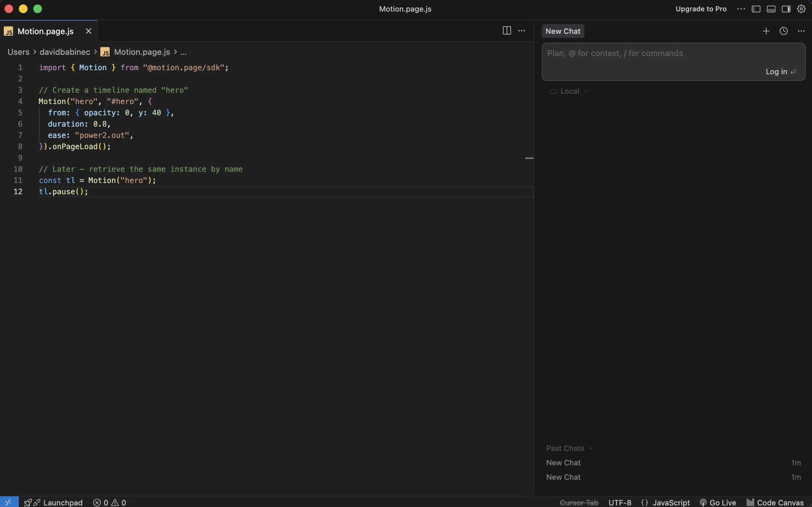Click the remote window icon in status bar
The height and width of the screenshot is (507, 812).
point(9,502)
